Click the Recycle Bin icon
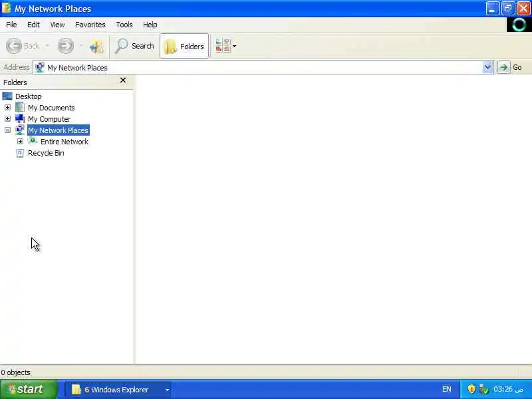The height and width of the screenshot is (399, 532). 20,153
